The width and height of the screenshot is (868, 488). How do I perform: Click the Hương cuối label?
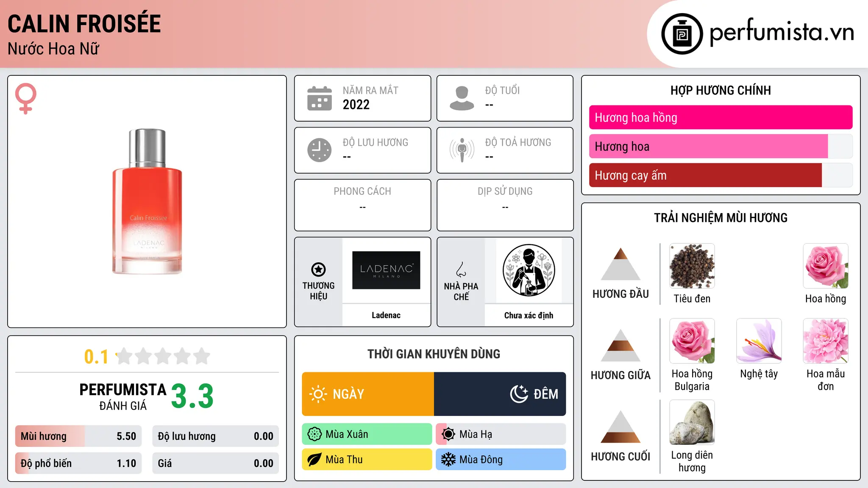[620, 457]
